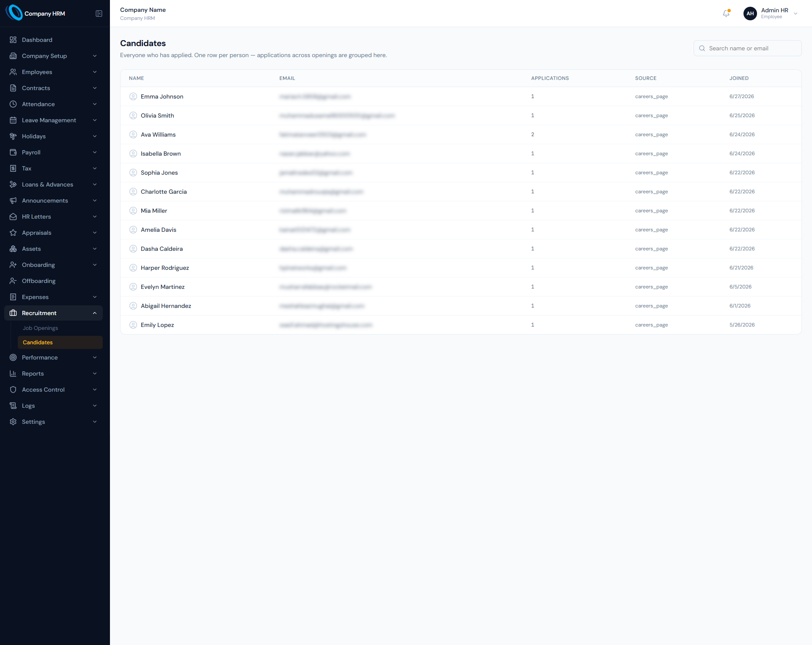Click the Company HRM logo
The image size is (812, 645).
pos(14,13)
